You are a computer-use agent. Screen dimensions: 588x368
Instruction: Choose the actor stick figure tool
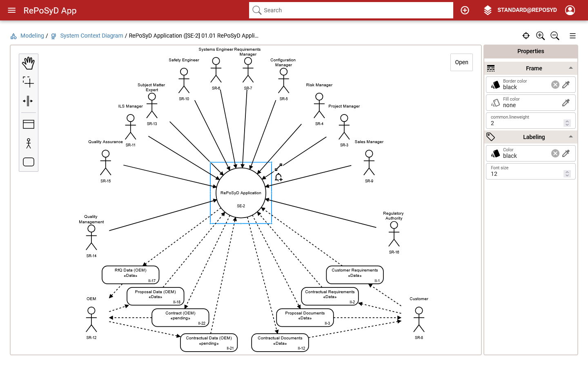pos(28,143)
